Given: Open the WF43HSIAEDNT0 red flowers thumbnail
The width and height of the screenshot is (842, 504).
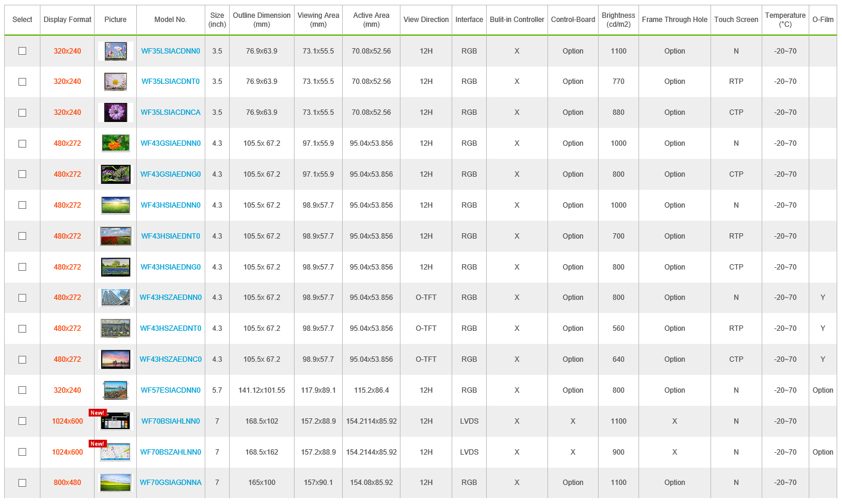Looking at the screenshot, I should [115, 236].
